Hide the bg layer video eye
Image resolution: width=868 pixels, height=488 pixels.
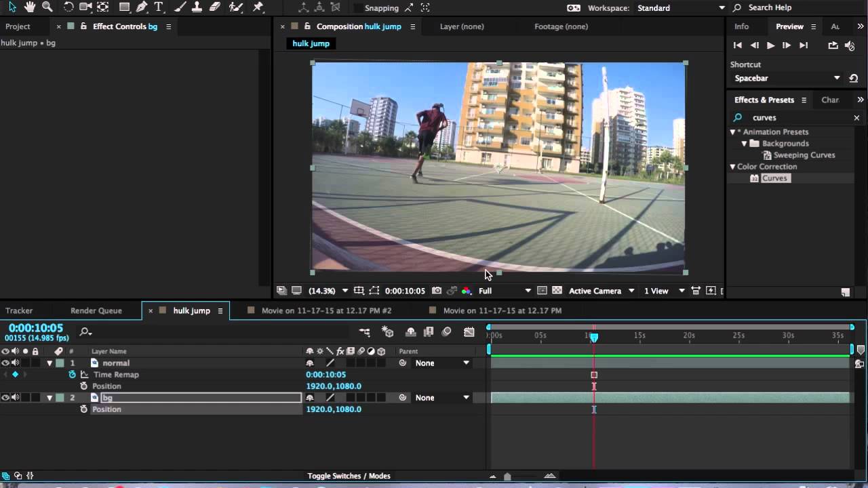tap(5, 398)
